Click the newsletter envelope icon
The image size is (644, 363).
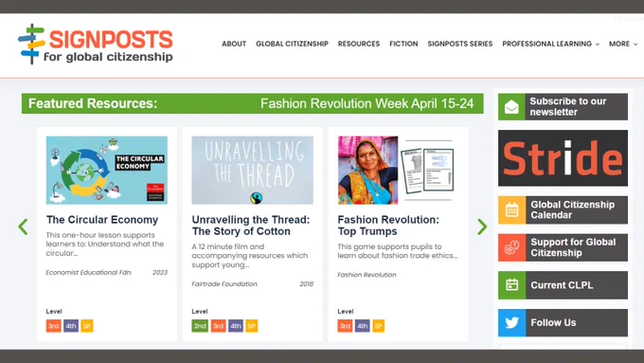[511, 107]
